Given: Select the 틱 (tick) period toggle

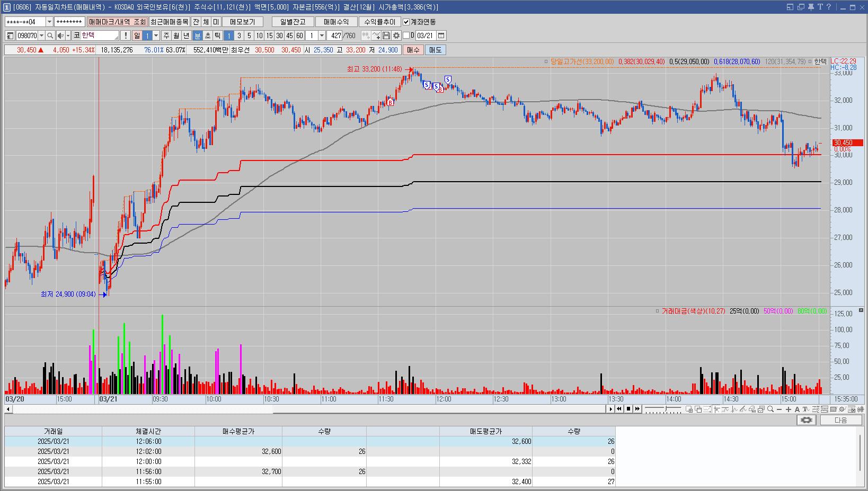Looking at the screenshot, I should [218, 35].
